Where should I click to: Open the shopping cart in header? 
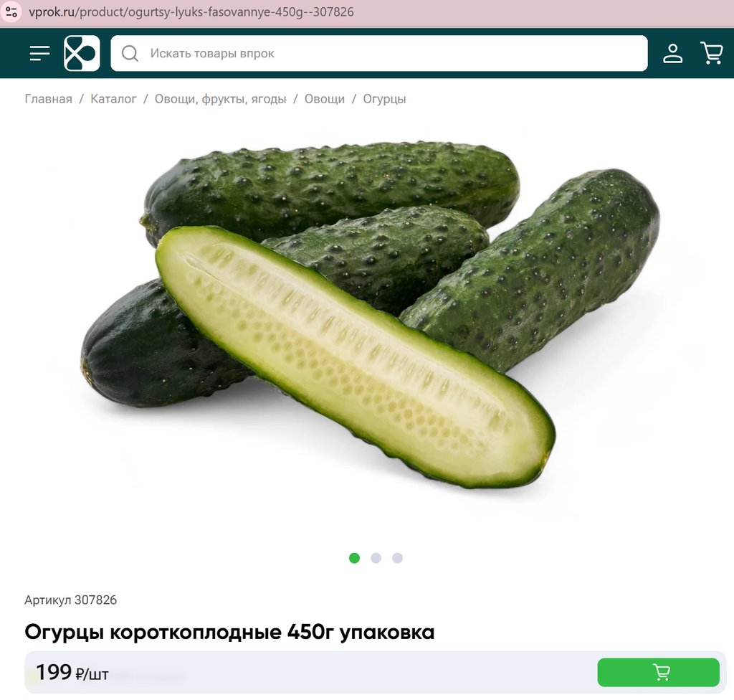point(712,53)
